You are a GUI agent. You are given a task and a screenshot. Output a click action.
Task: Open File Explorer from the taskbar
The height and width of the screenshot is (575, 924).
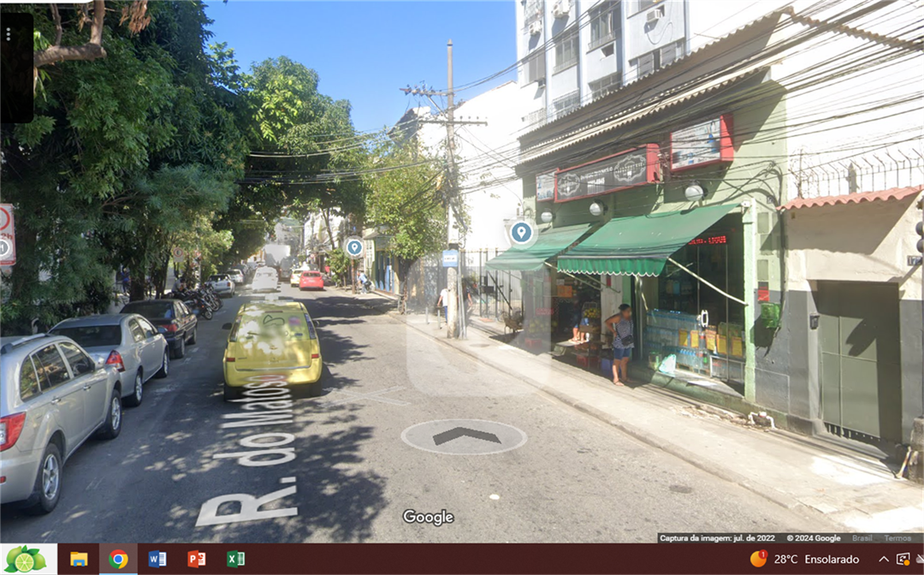coord(79,559)
